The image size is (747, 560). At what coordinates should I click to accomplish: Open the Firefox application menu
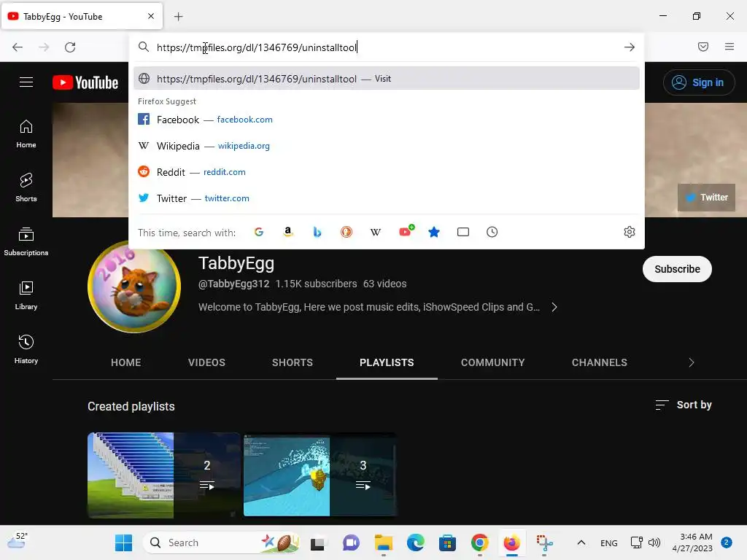[x=729, y=47]
